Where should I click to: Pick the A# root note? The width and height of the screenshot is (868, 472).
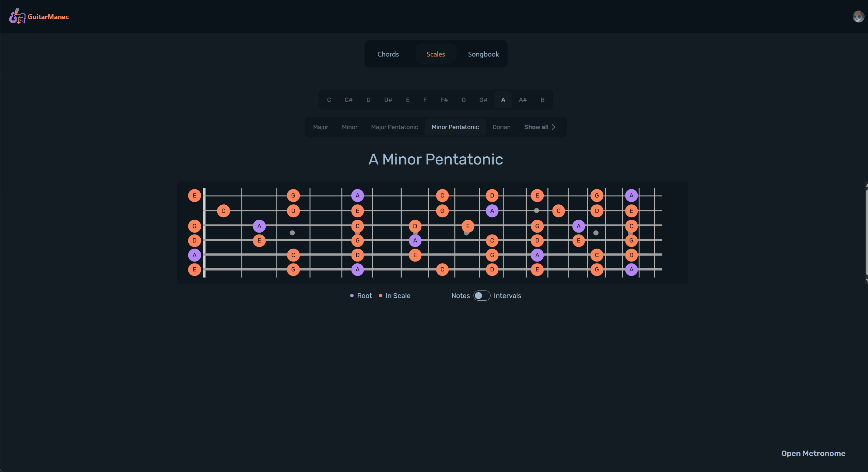click(x=523, y=100)
